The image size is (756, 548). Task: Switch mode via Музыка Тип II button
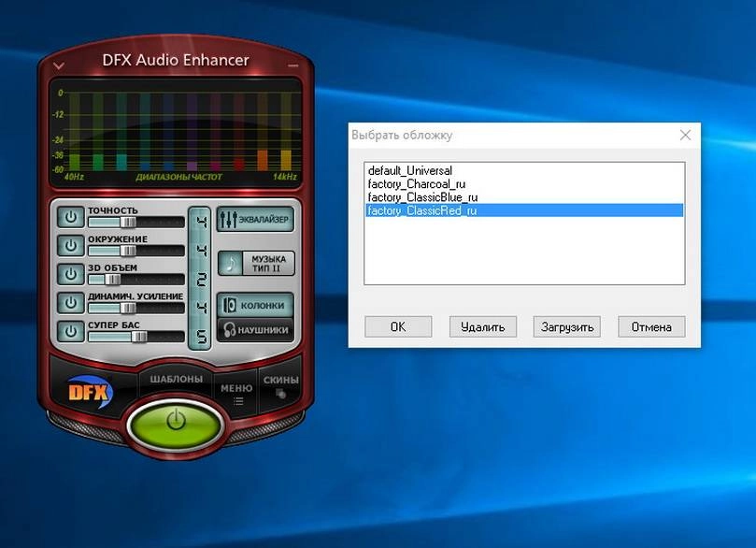[256, 264]
